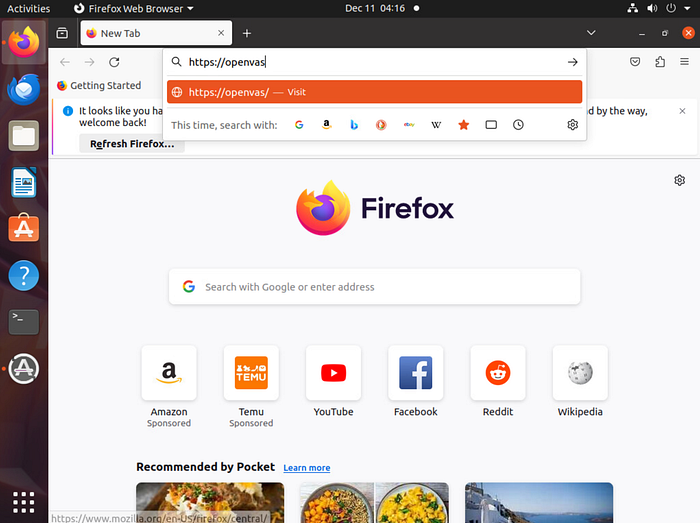The image size is (700, 523).
Task: Search bookmarks using the star icon
Action: (x=464, y=125)
